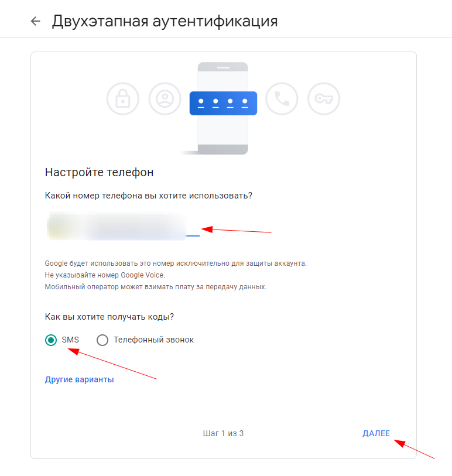Screen dimensions: 452x476
Task: Select the SMS radio button
Action: pos(51,340)
